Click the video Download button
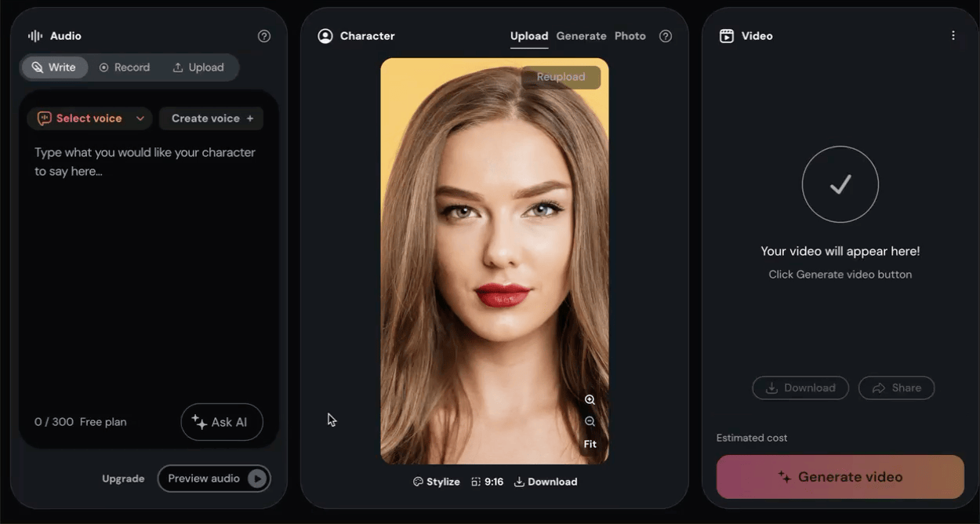Screen dimensions: 980x524 800,388
